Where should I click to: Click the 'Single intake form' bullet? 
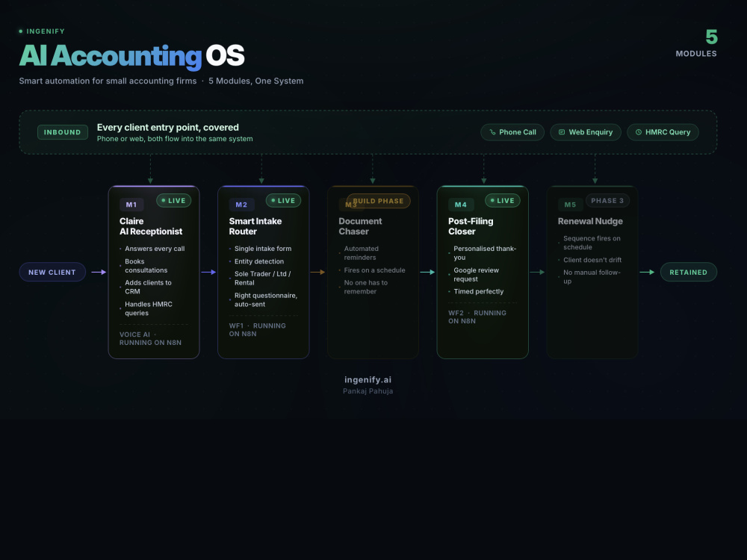[x=262, y=249]
